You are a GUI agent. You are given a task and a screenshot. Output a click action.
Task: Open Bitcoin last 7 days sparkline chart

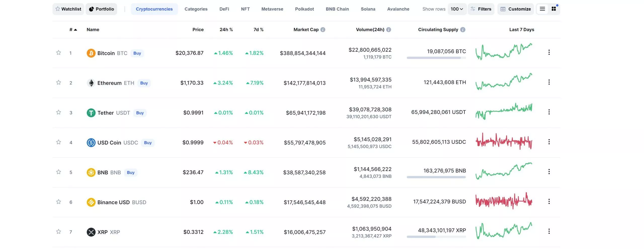(504, 52)
